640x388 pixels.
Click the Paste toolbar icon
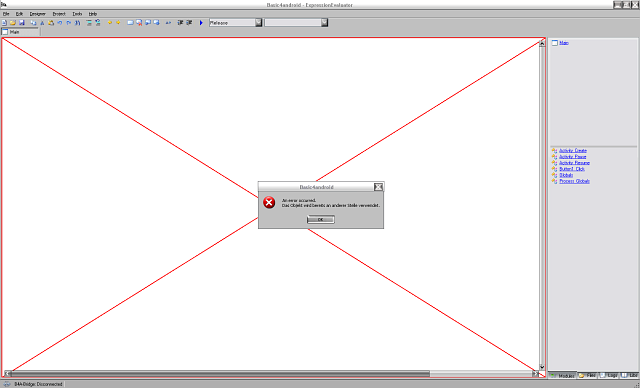tap(51, 23)
